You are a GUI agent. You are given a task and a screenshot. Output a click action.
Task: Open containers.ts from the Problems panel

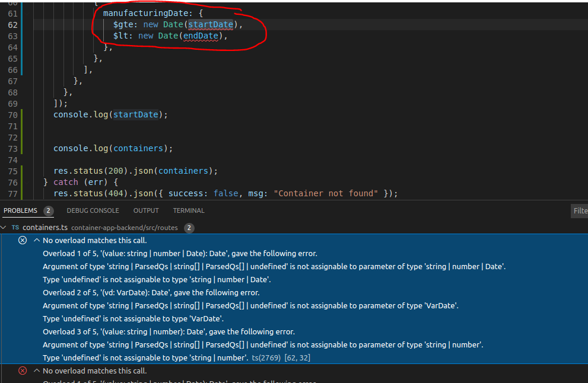46,227
